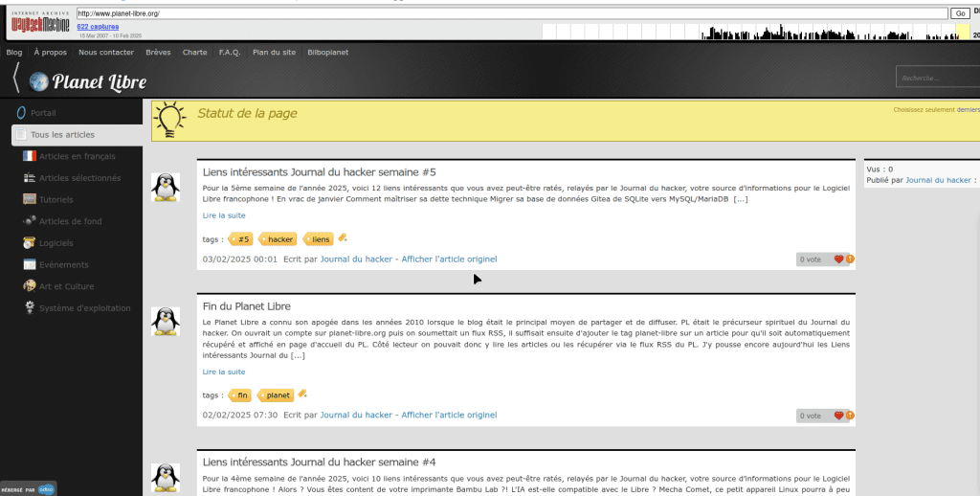Open the Fin du Planet Libre article title

tap(247, 306)
